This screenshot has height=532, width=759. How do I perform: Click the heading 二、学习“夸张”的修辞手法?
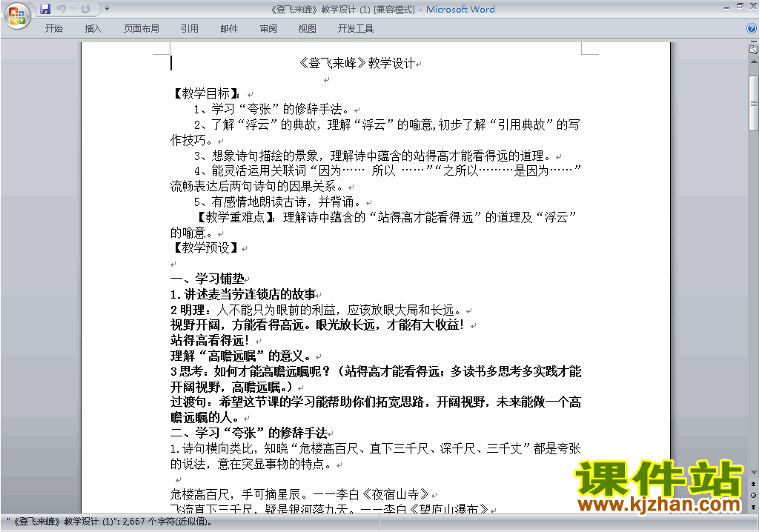click(249, 433)
